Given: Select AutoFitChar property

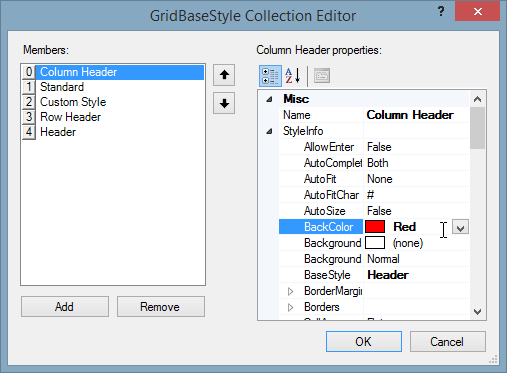Looking at the screenshot, I should pos(331,195).
